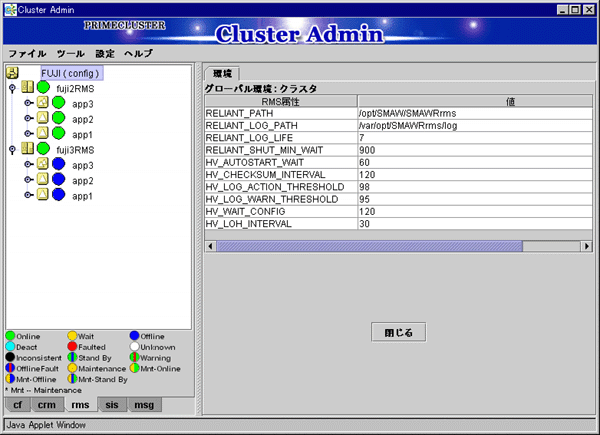
Task: Click blue offline status circle of fuji3RMS app3
Action: (x=58, y=165)
